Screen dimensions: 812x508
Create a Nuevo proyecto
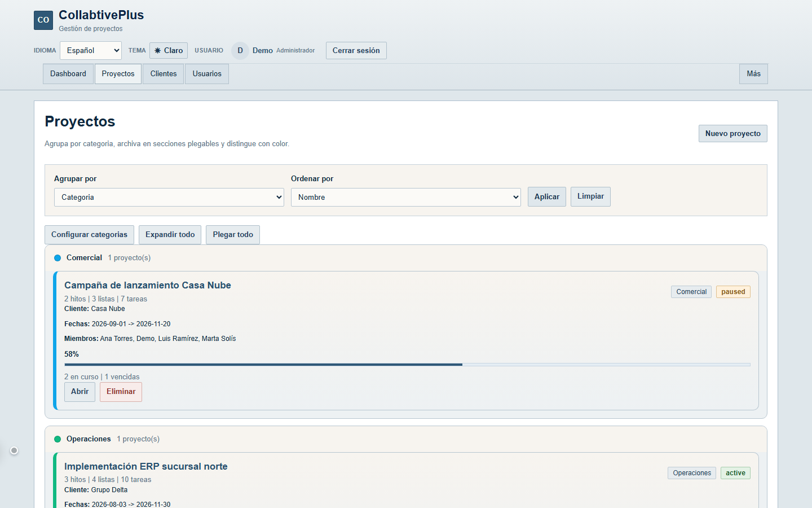(733, 133)
